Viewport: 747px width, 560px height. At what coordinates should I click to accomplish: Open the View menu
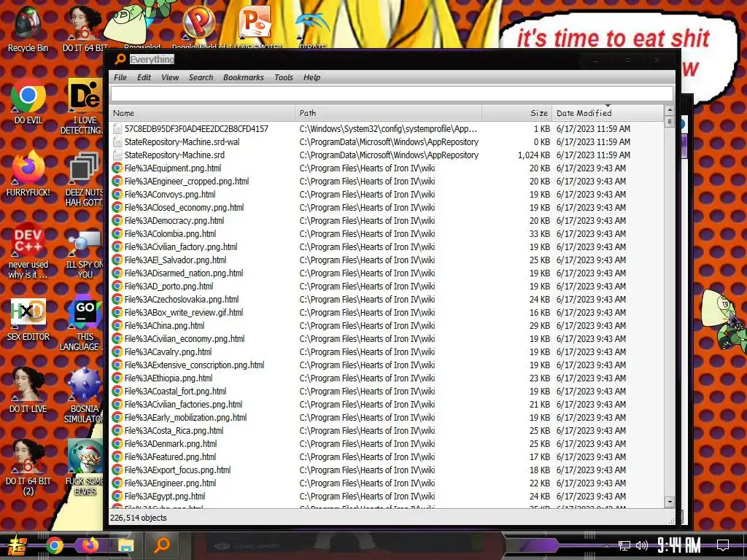coord(169,77)
